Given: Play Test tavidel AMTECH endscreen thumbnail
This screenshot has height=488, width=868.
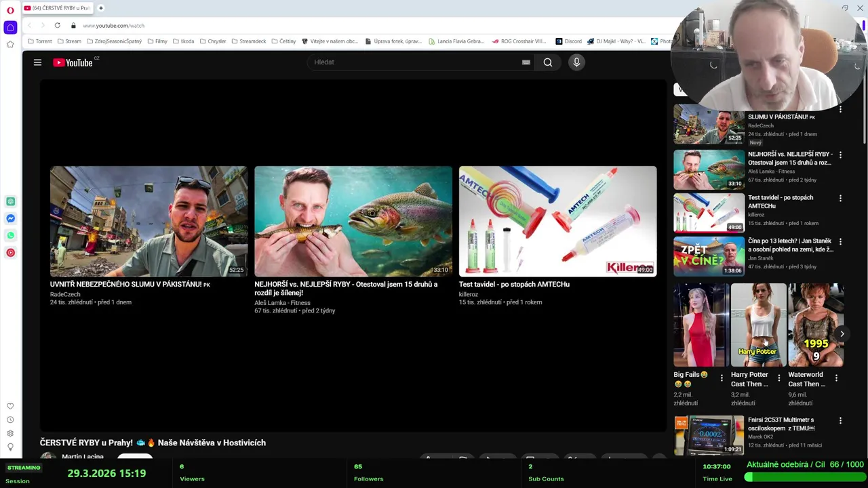Looking at the screenshot, I should point(557,221).
